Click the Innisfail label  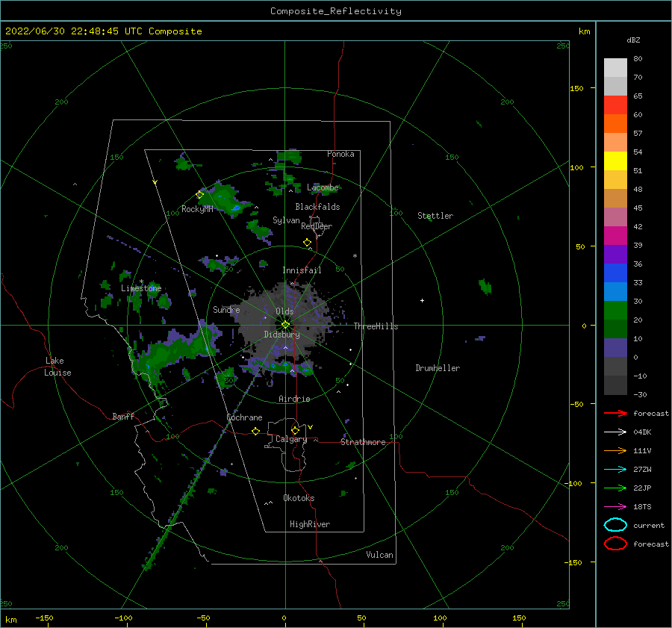[x=302, y=270]
